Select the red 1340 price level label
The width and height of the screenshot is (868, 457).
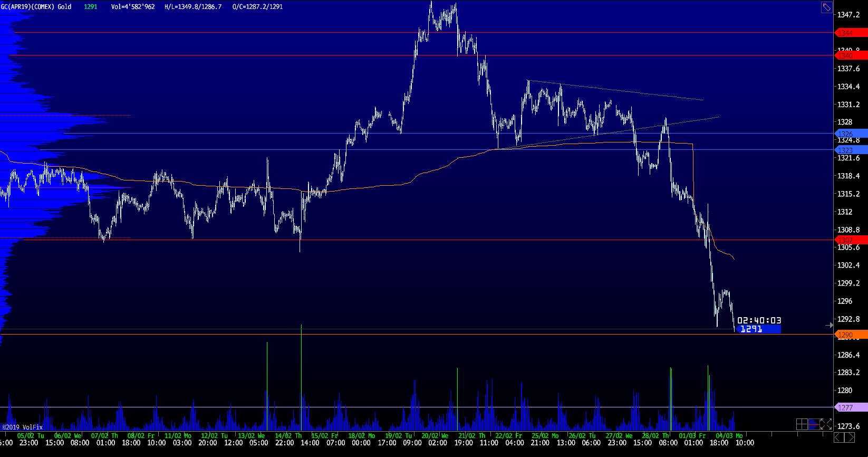click(x=851, y=55)
